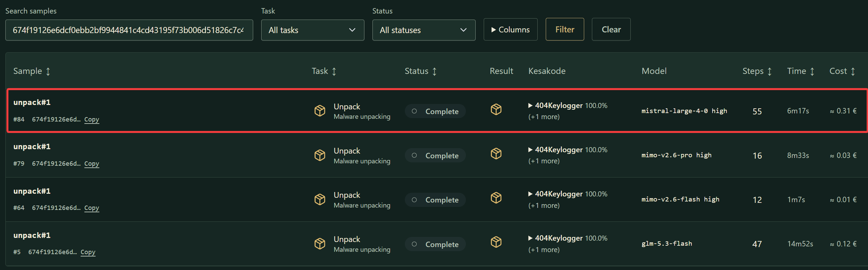
Task: Click the time value 1m7s
Action: coord(796,199)
